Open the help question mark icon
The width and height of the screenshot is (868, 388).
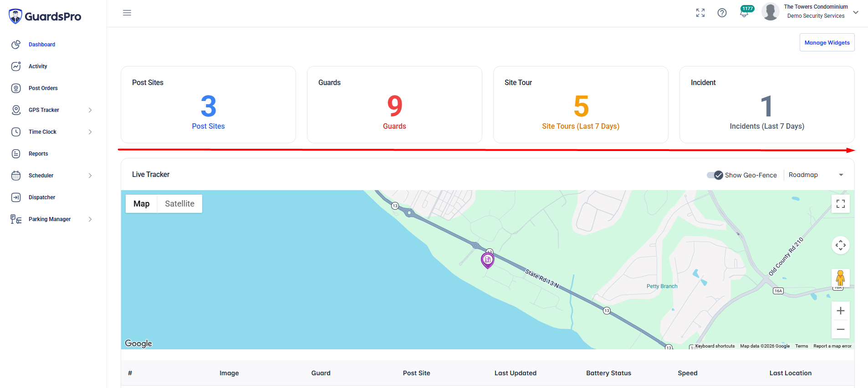click(722, 13)
